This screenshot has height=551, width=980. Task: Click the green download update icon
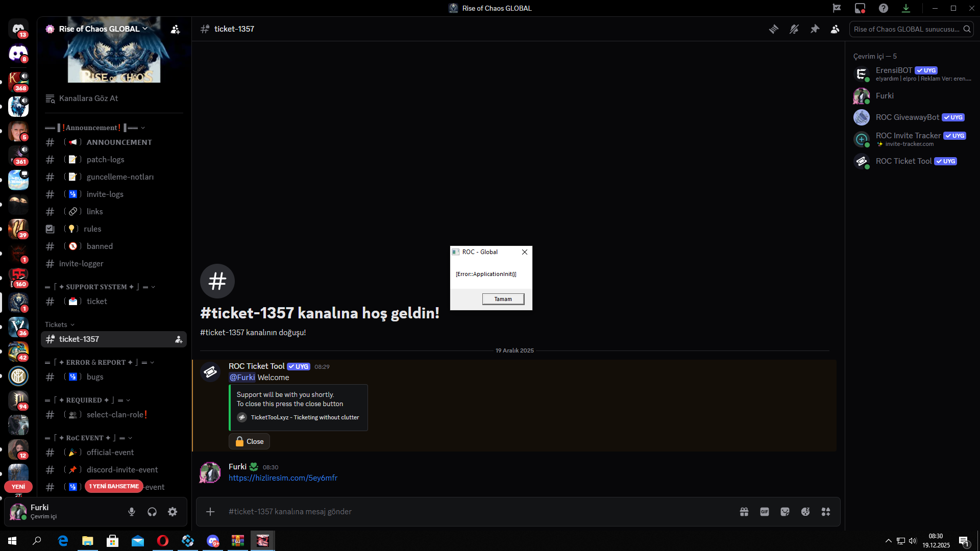906,8
